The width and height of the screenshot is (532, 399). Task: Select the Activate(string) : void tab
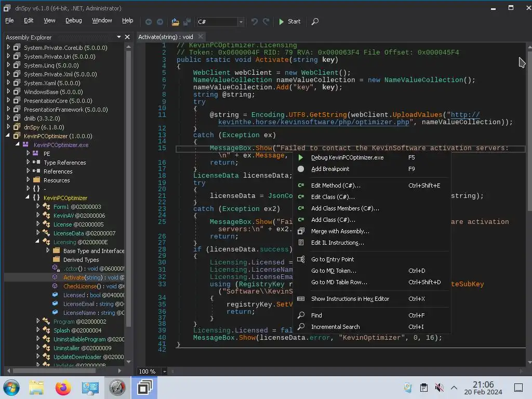coord(166,37)
